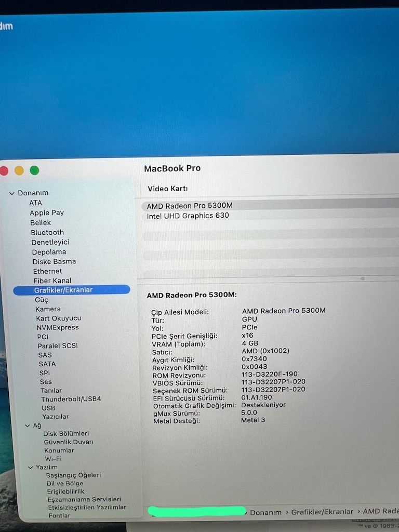Select Kamera in the sidebar
The width and height of the screenshot is (399, 532).
[x=48, y=309]
